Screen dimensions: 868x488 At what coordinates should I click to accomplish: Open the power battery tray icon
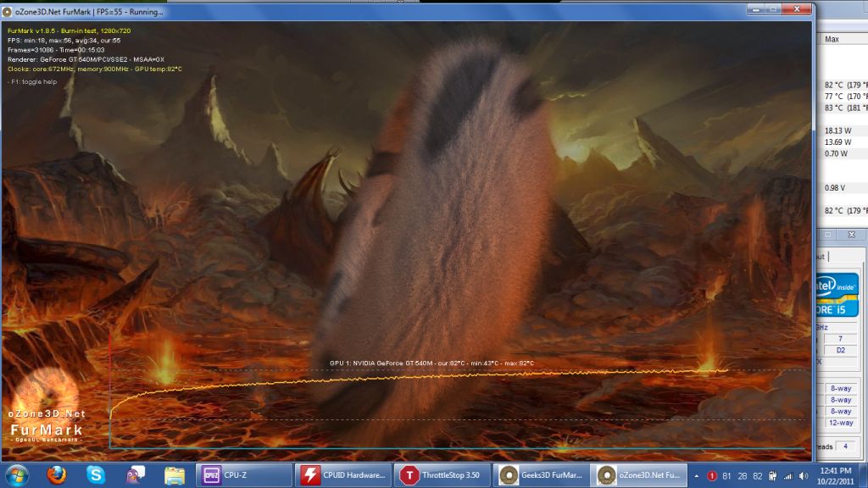772,476
